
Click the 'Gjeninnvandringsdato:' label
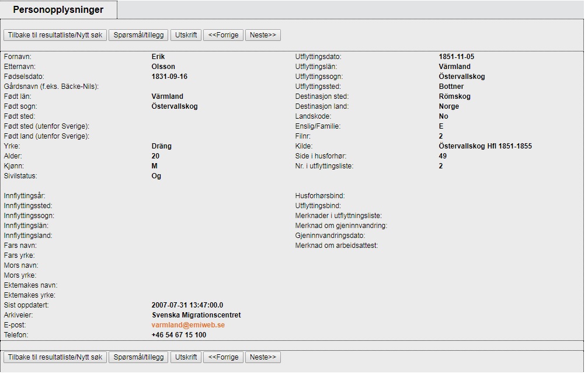click(x=330, y=236)
